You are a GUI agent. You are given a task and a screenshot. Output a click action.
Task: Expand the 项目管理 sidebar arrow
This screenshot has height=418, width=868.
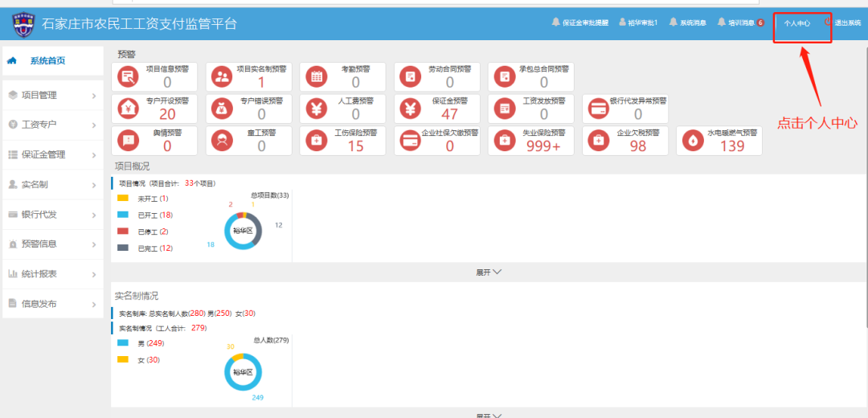(93, 96)
